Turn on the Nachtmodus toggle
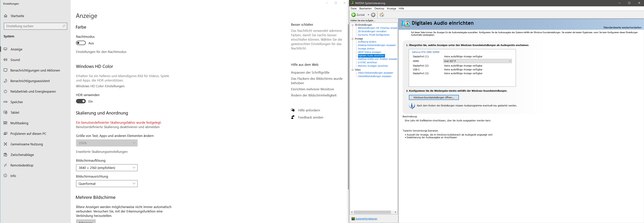This screenshot has width=644, height=223. click(x=81, y=43)
